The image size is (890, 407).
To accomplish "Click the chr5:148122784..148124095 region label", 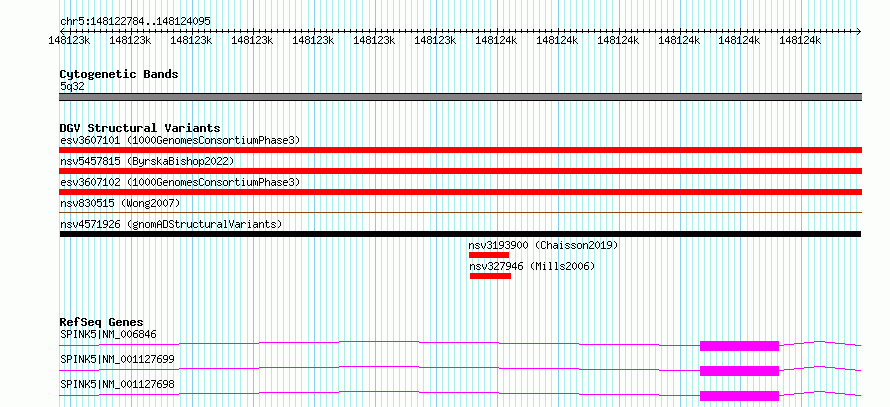I will 135,22.
